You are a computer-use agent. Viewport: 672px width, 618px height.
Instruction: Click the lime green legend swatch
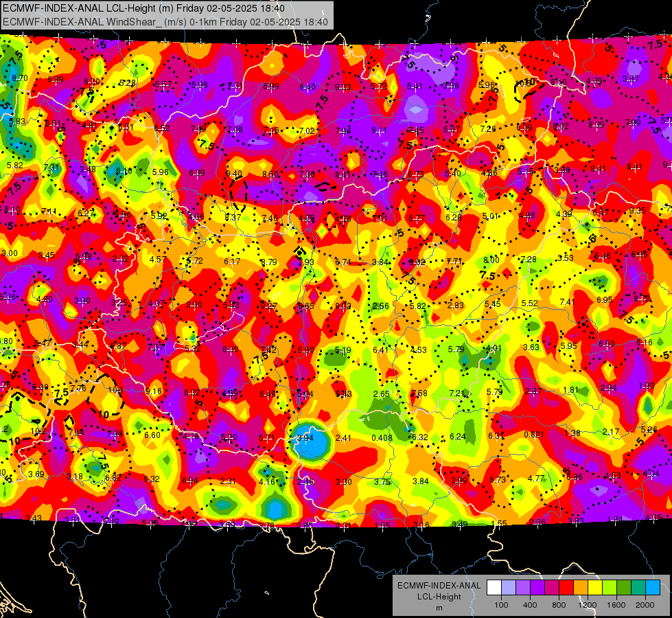click(610, 587)
